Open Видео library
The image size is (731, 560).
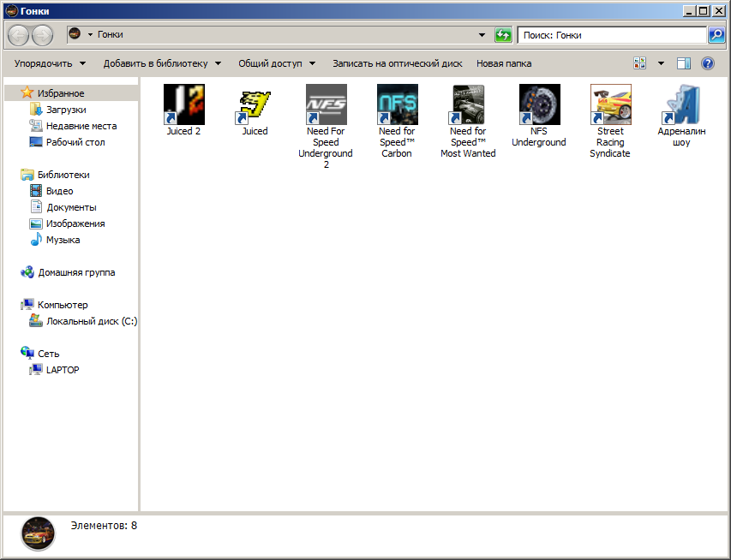tap(59, 191)
